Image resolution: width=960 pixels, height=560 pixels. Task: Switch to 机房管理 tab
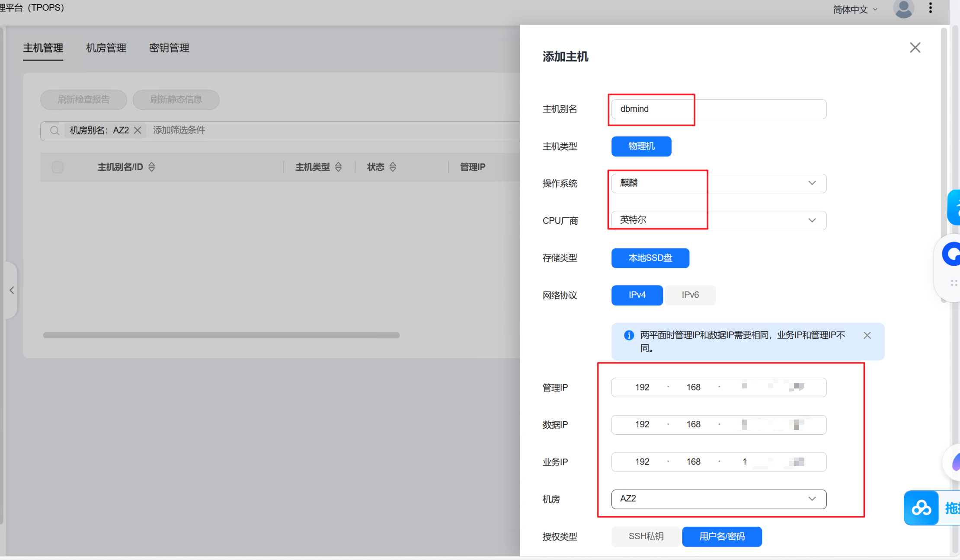(x=106, y=48)
